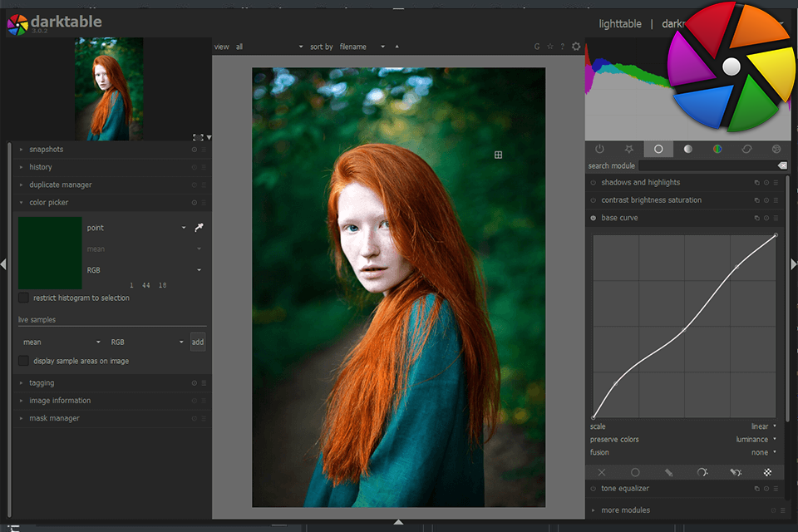Activate the color picker eyedropper tool

199,227
